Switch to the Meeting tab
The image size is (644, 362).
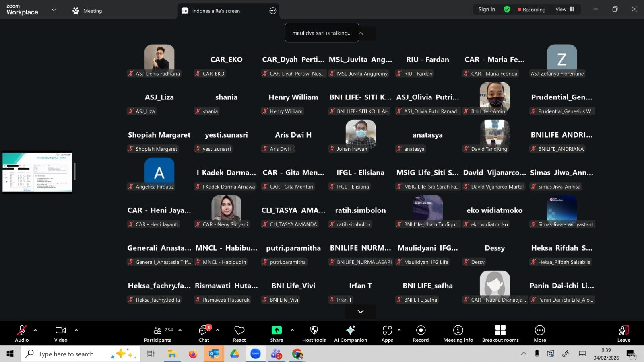click(x=87, y=11)
